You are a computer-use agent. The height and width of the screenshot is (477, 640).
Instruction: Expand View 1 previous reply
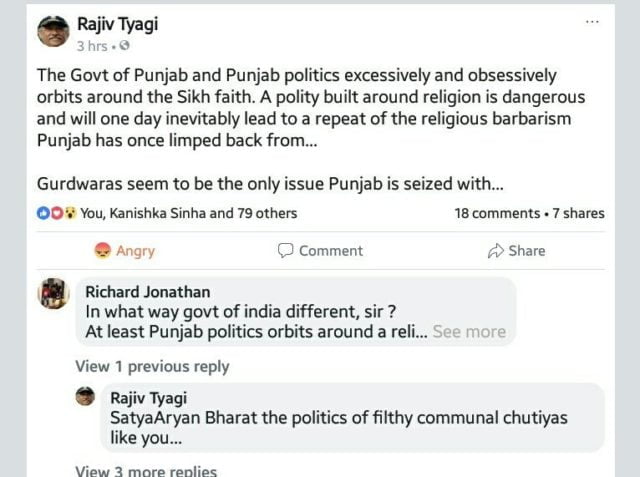[152, 366]
